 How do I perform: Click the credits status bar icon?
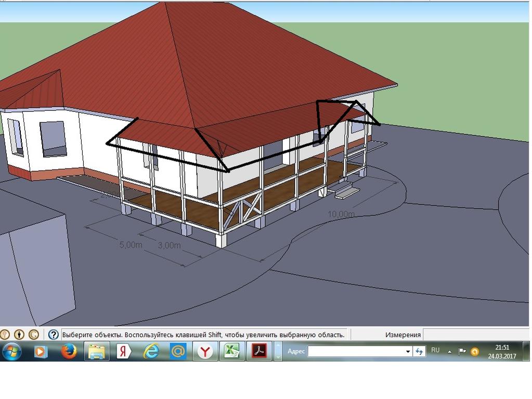[19, 334]
